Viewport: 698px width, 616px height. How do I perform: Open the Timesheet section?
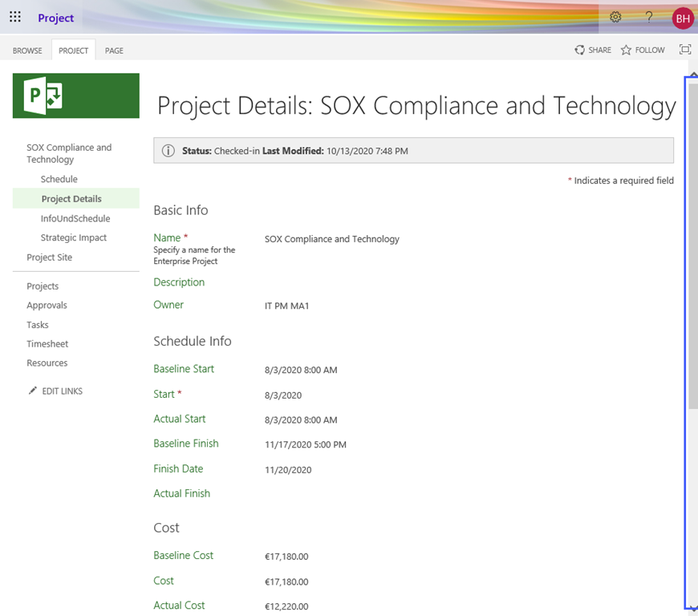(x=47, y=343)
